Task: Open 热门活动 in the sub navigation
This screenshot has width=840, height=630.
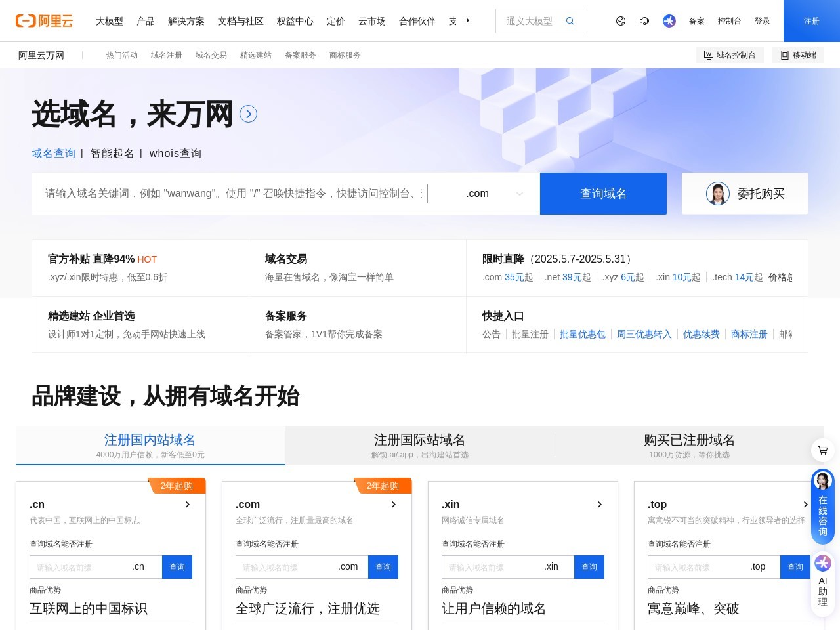Action: (122, 55)
